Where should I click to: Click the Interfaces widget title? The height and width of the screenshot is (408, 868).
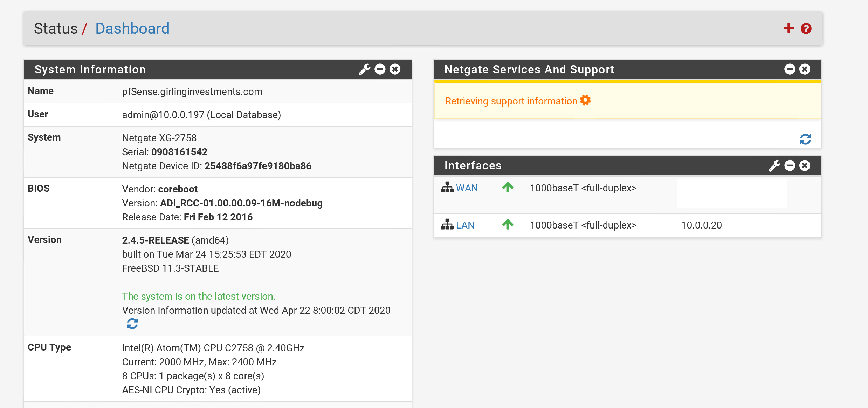[473, 165]
